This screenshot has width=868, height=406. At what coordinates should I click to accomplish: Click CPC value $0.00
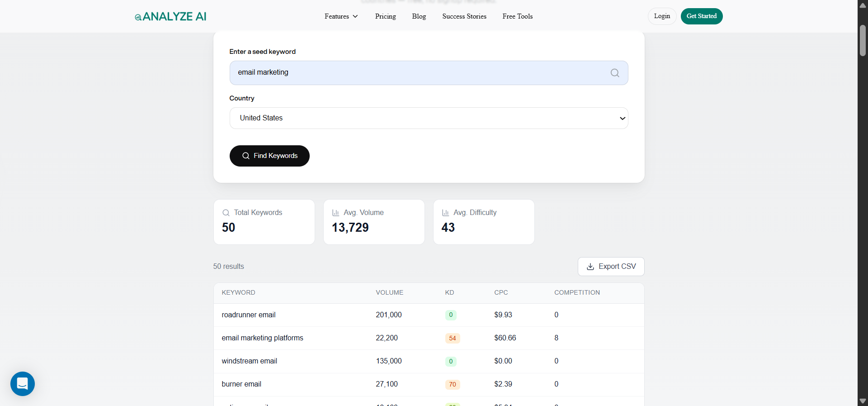tap(503, 361)
